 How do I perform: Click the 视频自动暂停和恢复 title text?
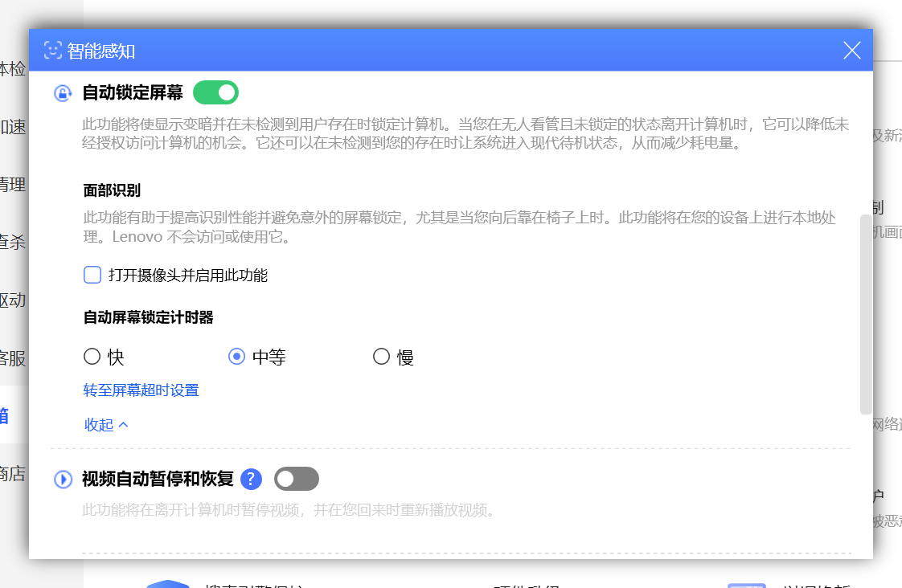158,479
